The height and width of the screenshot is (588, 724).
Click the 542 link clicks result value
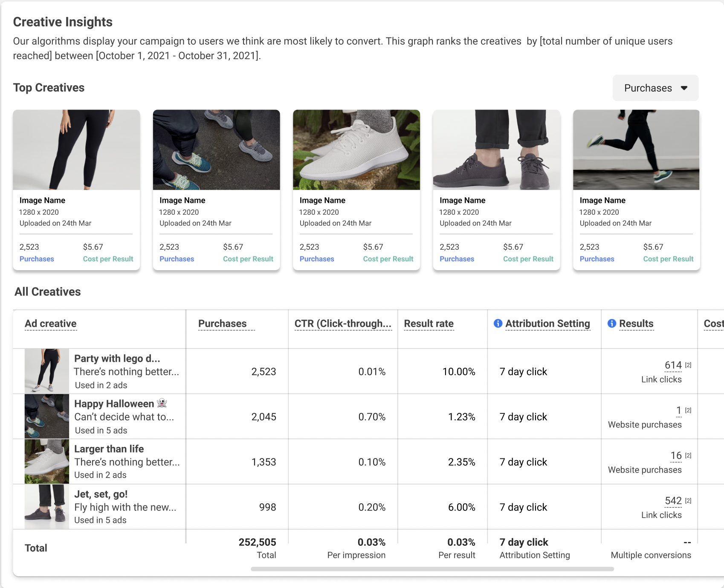coord(673,501)
